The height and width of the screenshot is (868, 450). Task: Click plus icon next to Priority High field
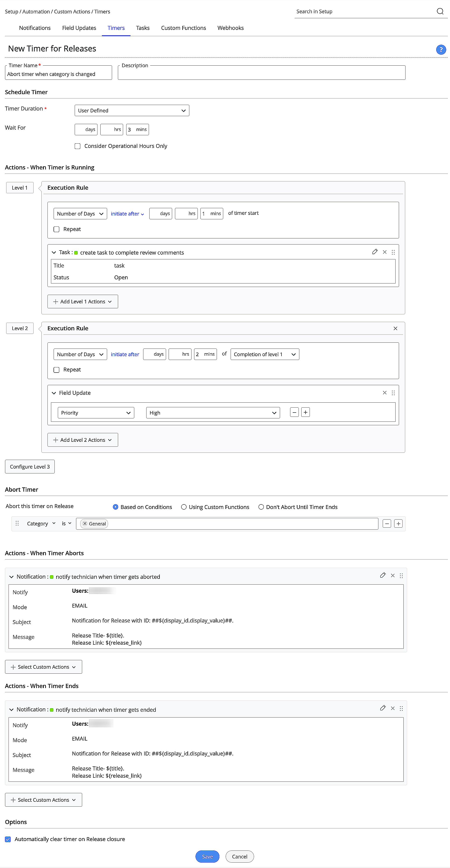pyautogui.click(x=305, y=412)
